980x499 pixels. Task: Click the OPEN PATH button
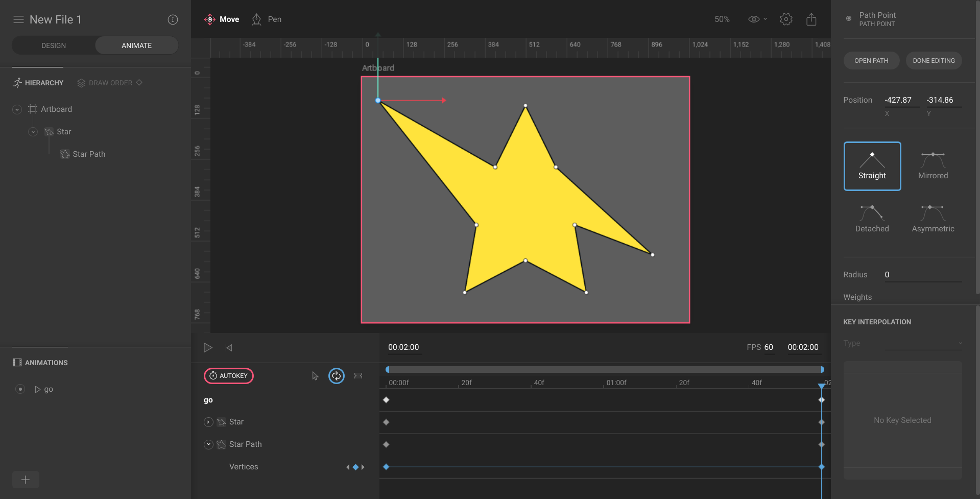tap(871, 60)
